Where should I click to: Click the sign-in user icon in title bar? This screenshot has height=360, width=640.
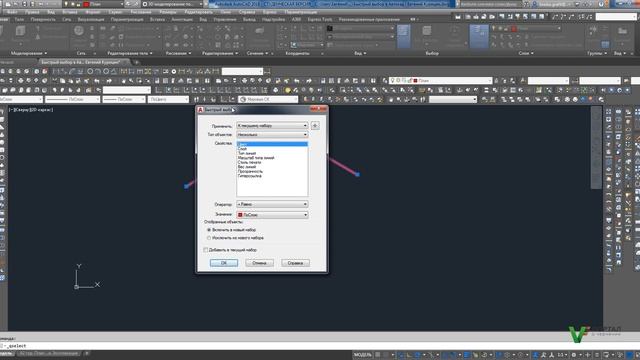coord(534,4)
